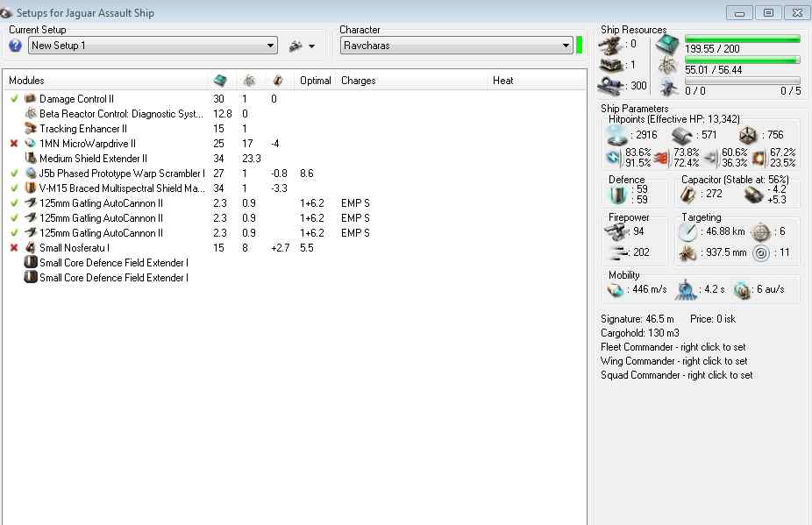Click the volley damage icon

[618, 252]
